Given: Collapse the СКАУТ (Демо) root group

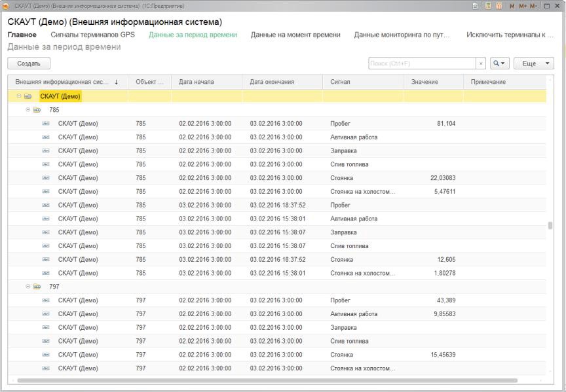Looking at the screenshot, I should pyautogui.click(x=19, y=96).
